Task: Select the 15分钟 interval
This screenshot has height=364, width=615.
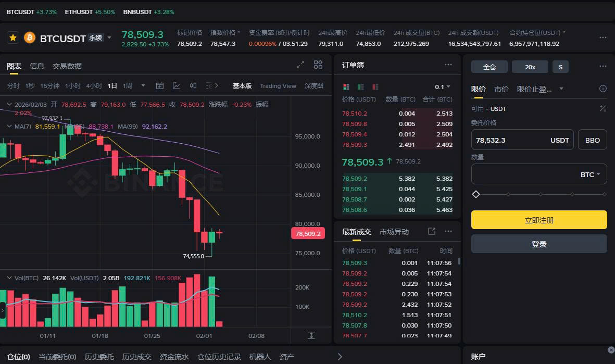Action: [x=50, y=85]
